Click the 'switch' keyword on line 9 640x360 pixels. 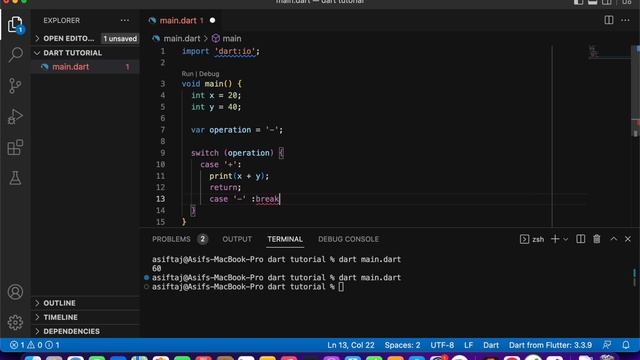pyautogui.click(x=205, y=153)
